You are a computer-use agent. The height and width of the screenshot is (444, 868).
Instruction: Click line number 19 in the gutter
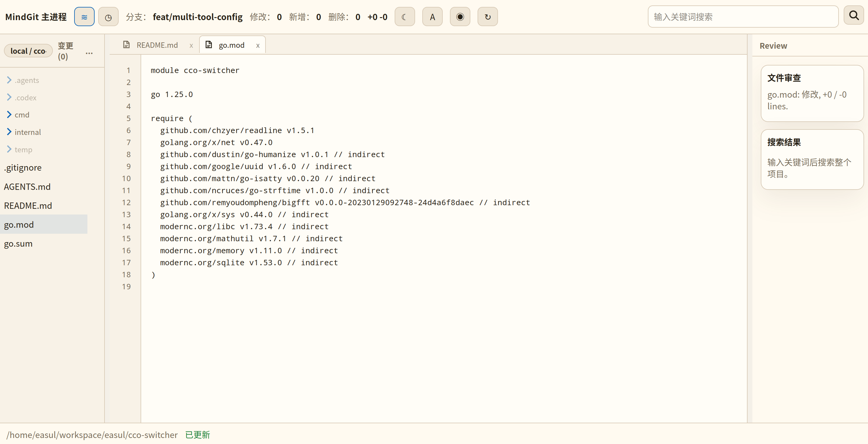[x=126, y=287]
